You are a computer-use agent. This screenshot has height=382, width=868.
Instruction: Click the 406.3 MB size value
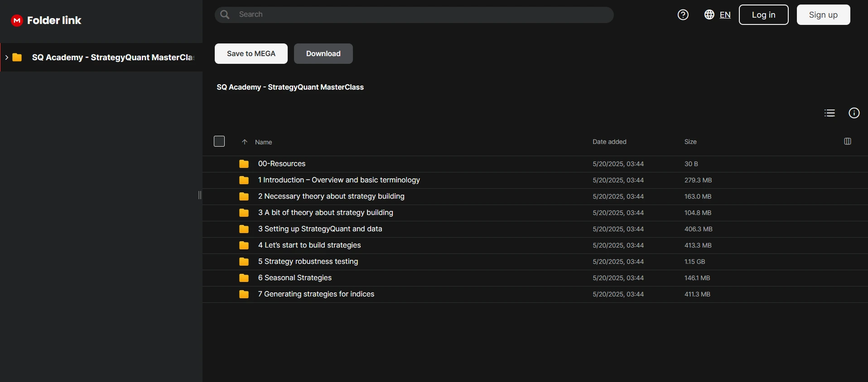tap(698, 229)
